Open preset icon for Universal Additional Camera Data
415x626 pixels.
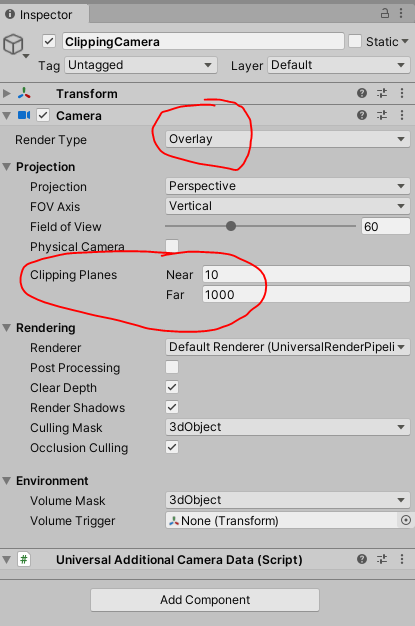[382, 559]
